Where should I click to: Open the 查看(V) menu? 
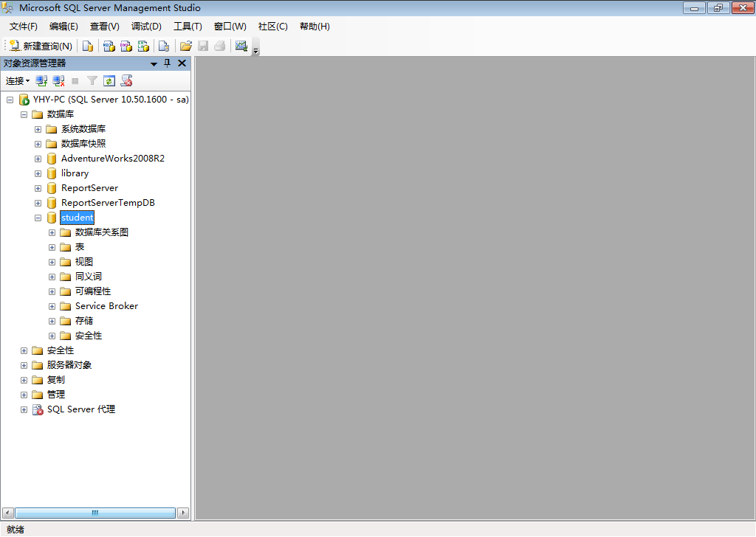(x=105, y=27)
